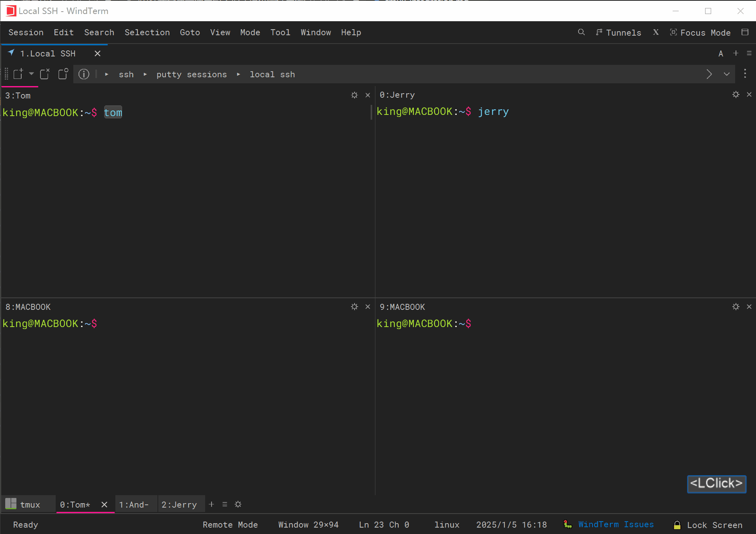
Task: Click the session info icon
Action: 84,74
